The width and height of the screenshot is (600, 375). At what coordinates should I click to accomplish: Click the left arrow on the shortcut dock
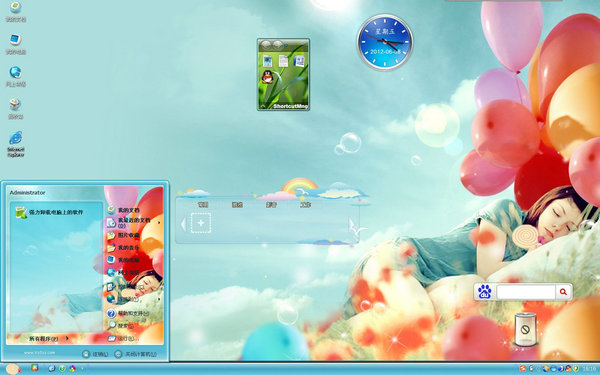point(183,224)
